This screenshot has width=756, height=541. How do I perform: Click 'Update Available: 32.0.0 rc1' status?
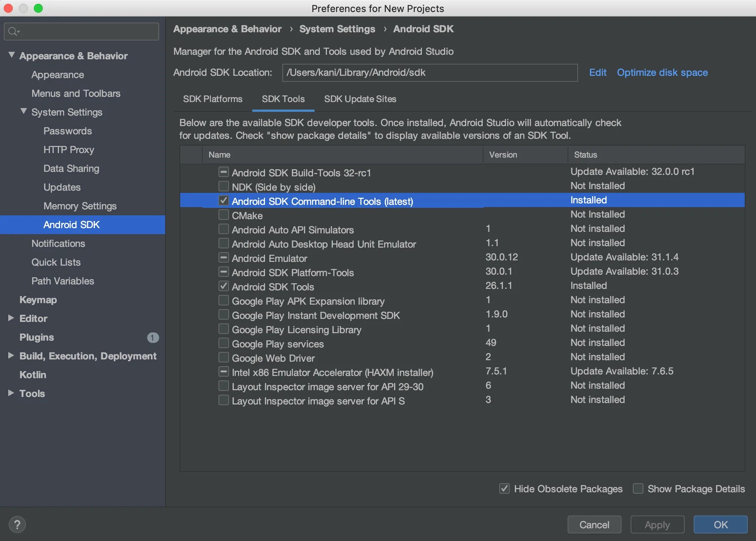point(633,171)
